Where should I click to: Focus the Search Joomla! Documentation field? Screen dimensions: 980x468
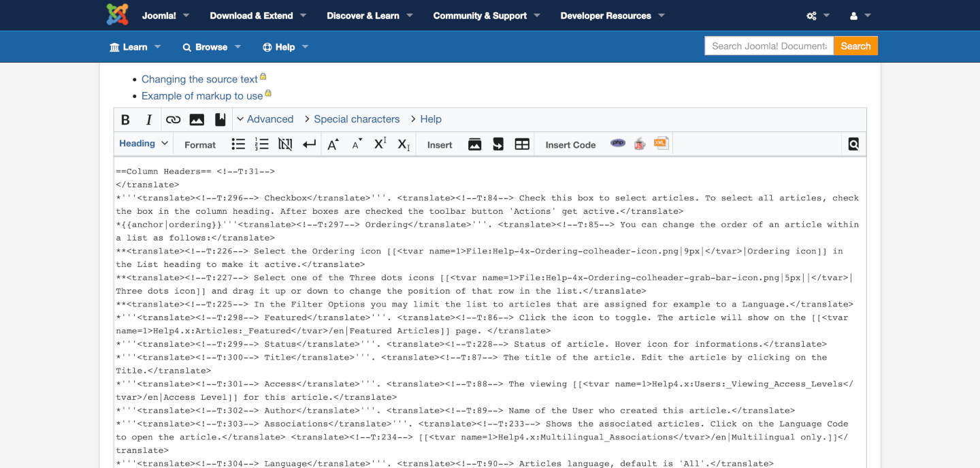(x=769, y=46)
